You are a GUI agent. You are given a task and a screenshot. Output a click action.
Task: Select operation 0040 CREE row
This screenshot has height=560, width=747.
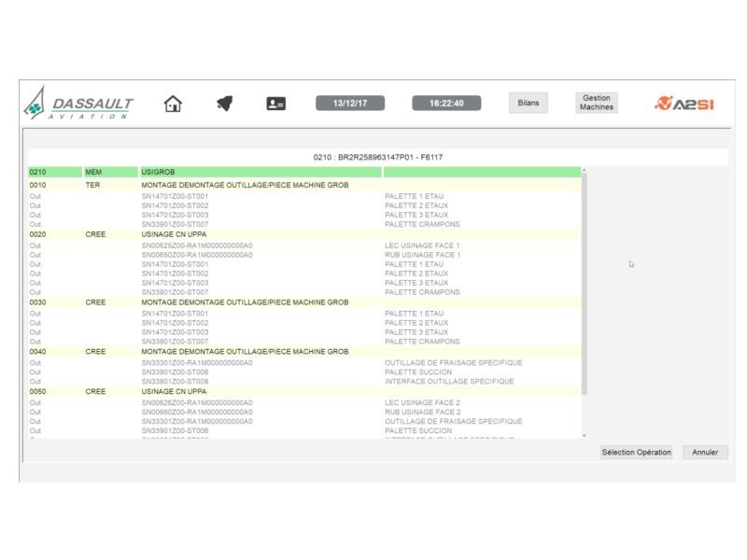pos(303,352)
